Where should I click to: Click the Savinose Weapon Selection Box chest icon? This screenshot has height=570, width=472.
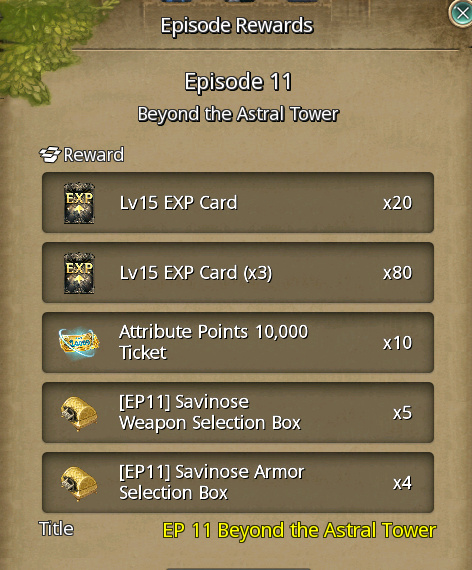point(79,414)
